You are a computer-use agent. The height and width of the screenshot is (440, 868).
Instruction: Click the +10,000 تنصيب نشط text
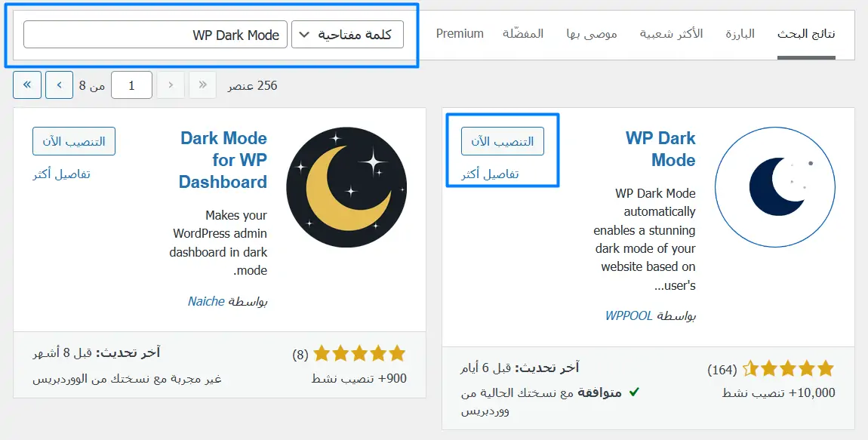pos(779,393)
